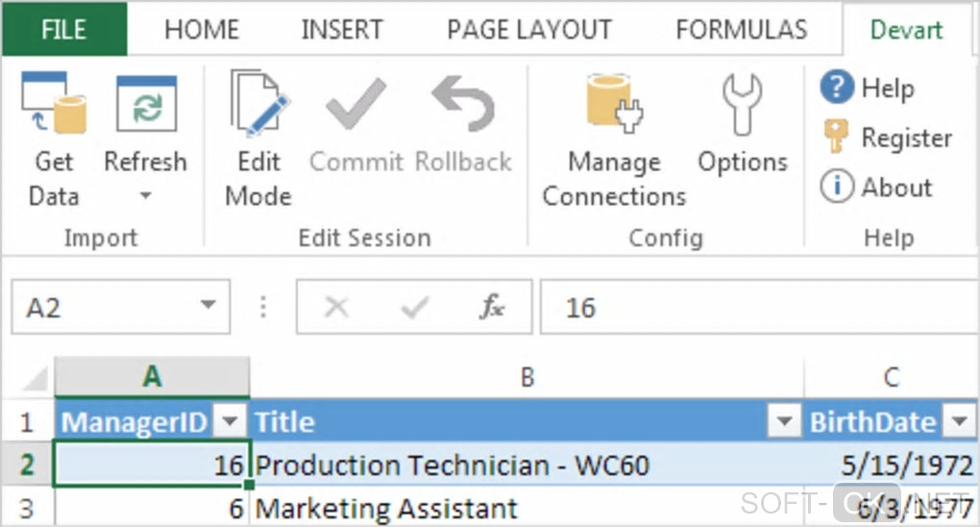The image size is (980, 527).
Task: Open the Title column filter dropdown
Action: (785, 421)
